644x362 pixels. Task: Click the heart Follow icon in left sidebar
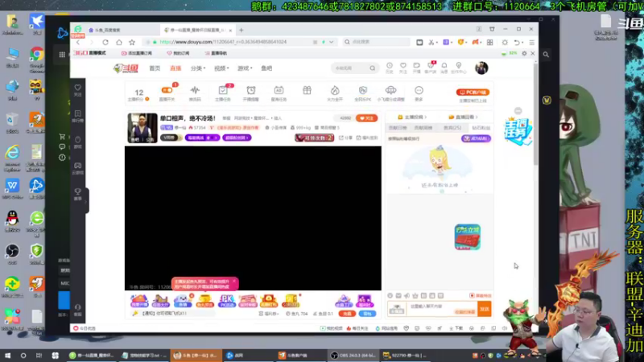coord(77,88)
